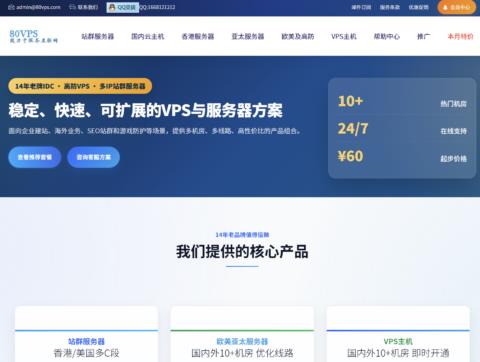Click the 24/7 在线支持 statistic
Image resolution: width=480 pixels, height=362 pixels.
[402, 129]
